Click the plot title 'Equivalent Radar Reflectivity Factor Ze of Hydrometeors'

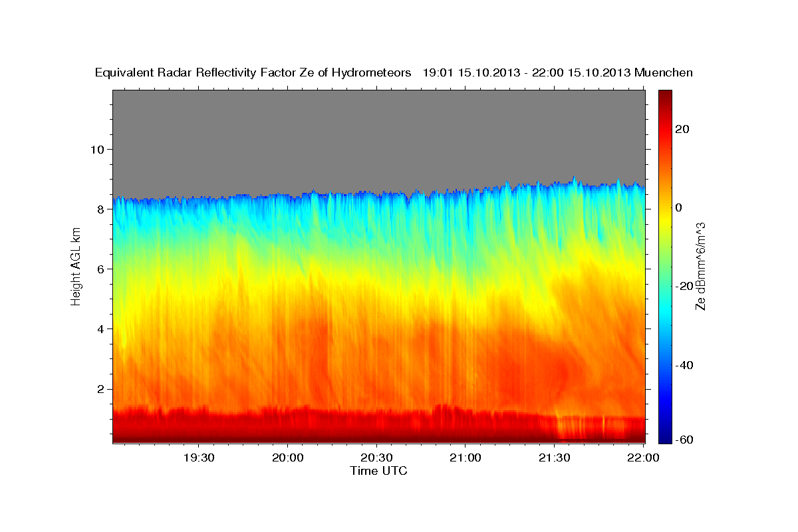click(x=253, y=73)
